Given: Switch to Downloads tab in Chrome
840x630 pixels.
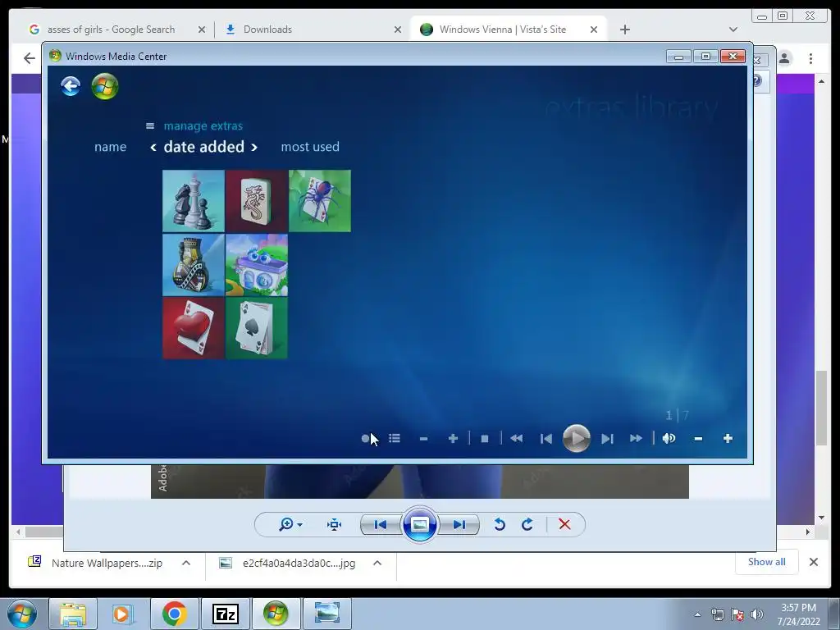Looking at the screenshot, I should pyautogui.click(x=267, y=30).
